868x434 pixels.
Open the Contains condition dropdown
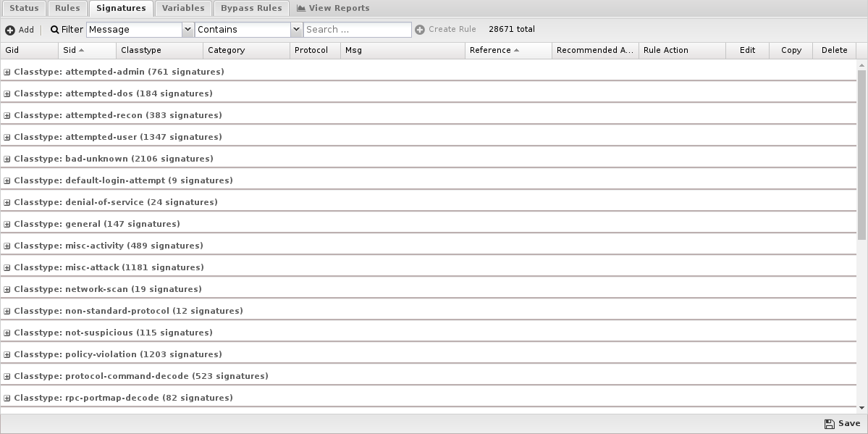(296, 30)
